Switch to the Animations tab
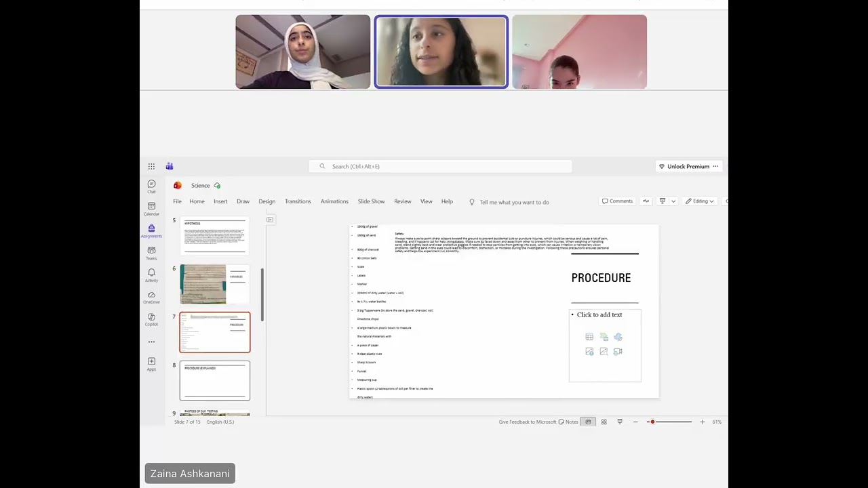This screenshot has width=868, height=488. pos(334,201)
